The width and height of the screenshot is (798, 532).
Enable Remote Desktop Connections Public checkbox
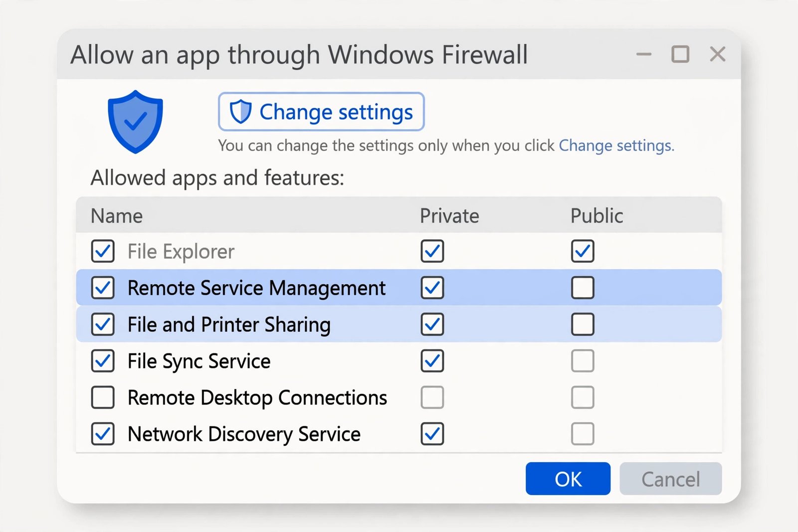tap(583, 397)
